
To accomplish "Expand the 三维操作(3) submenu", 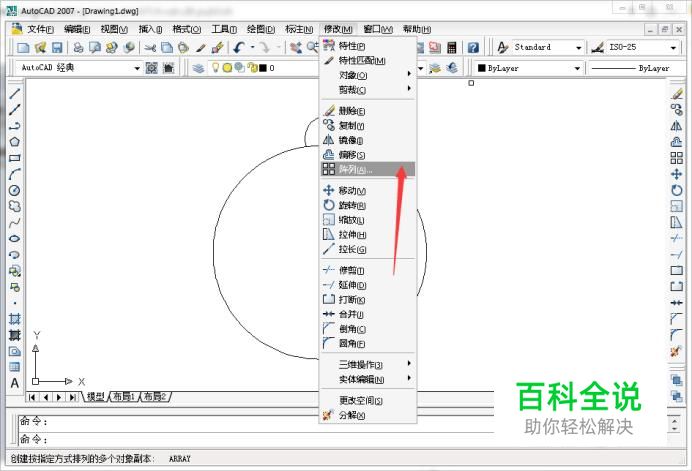I will point(368,364).
